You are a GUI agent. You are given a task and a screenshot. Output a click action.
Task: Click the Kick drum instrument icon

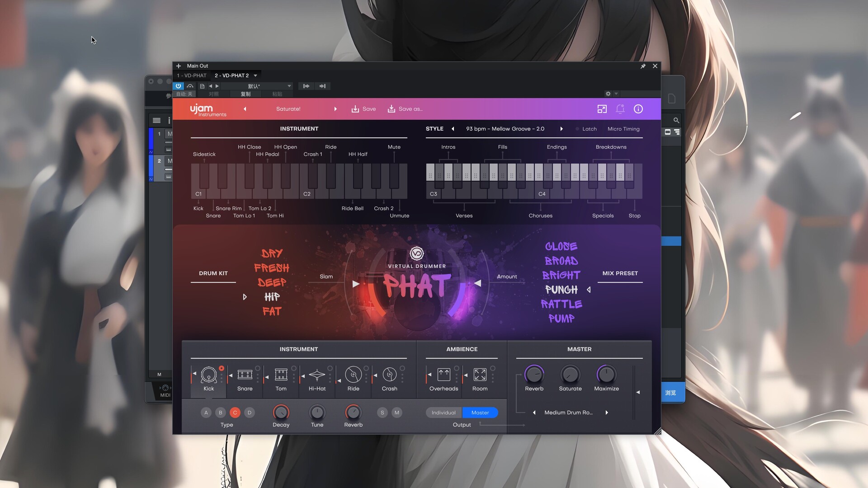tap(209, 374)
